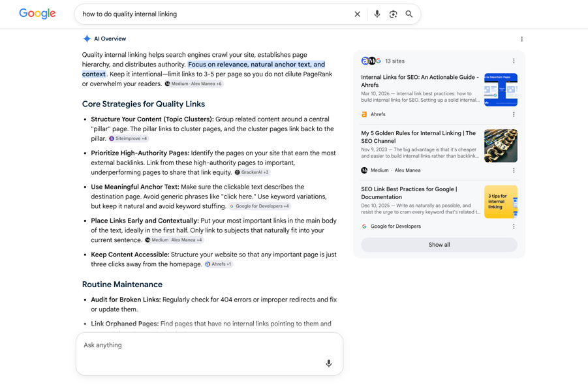This screenshot has width=588, height=389.
Task: Click the Show all sources button
Action: coord(439,245)
